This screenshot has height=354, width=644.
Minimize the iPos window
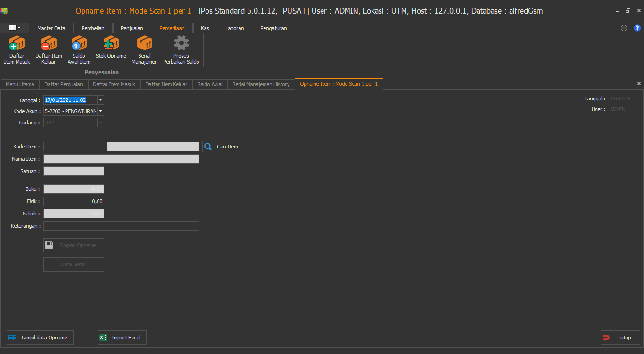618,11
